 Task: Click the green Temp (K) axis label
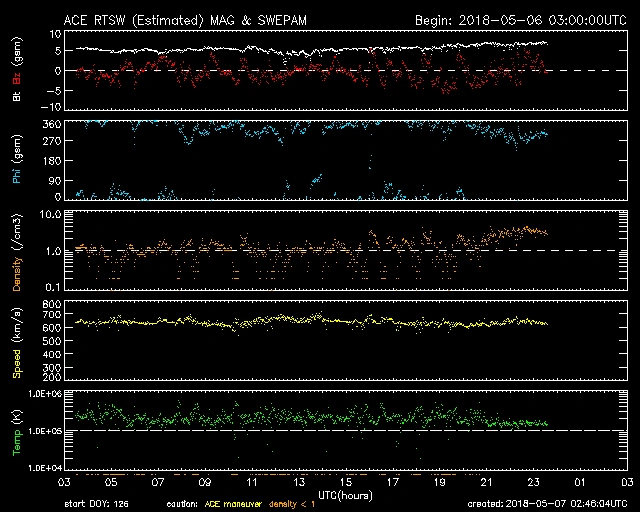click(16, 432)
